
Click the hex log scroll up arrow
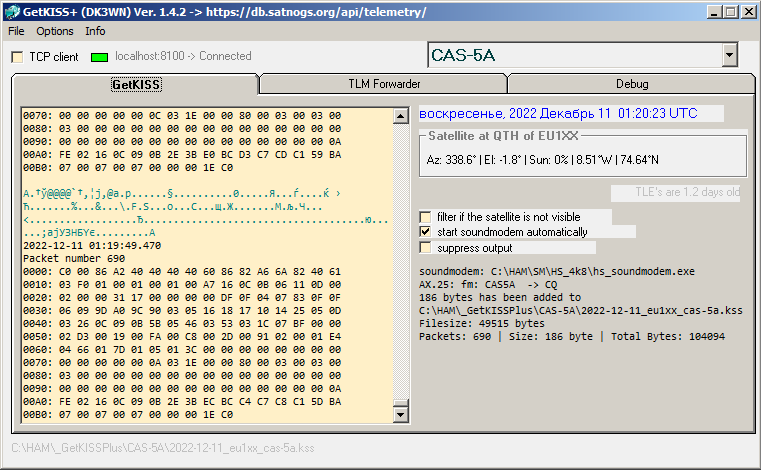[400, 116]
